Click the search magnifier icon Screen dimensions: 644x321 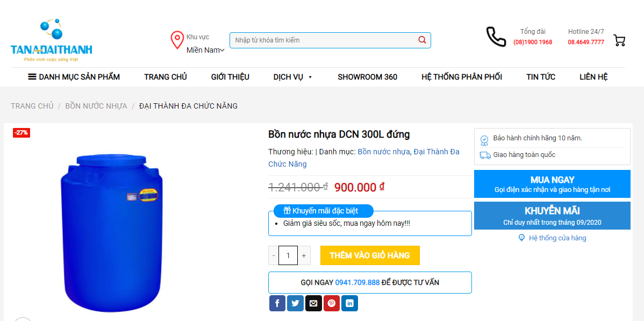coord(422,40)
